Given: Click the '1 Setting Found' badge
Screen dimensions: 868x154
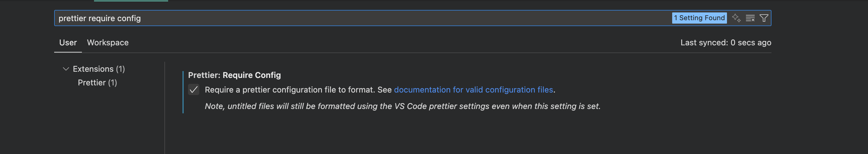Looking at the screenshot, I should point(699,18).
